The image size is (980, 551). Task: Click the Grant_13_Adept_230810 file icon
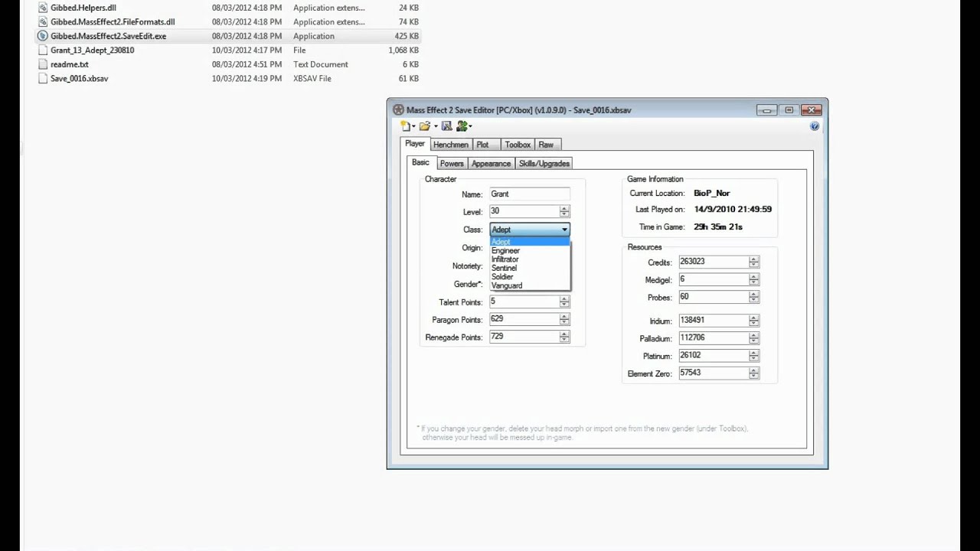(x=43, y=50)
